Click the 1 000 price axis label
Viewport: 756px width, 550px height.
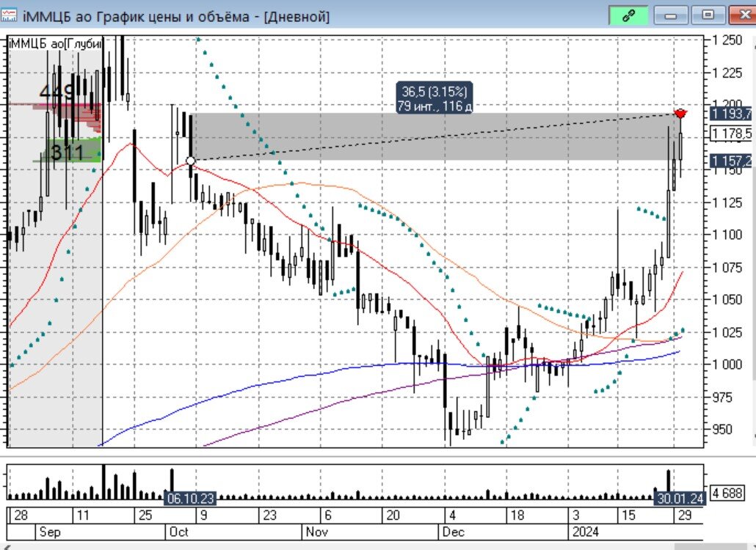click(x=727, y=364)
